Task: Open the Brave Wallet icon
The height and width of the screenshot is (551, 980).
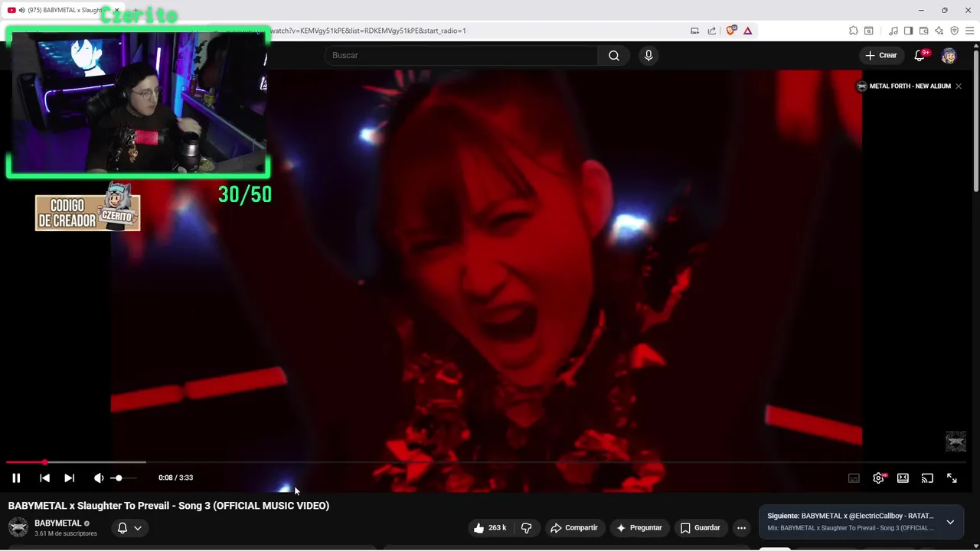Action: pyautogui.click(x=923, y=31)
